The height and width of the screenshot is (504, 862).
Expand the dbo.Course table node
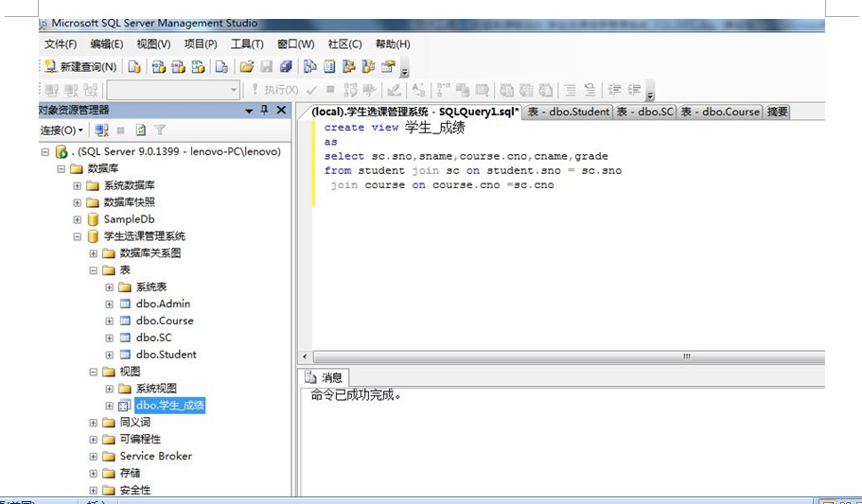[x=110, y=321]
